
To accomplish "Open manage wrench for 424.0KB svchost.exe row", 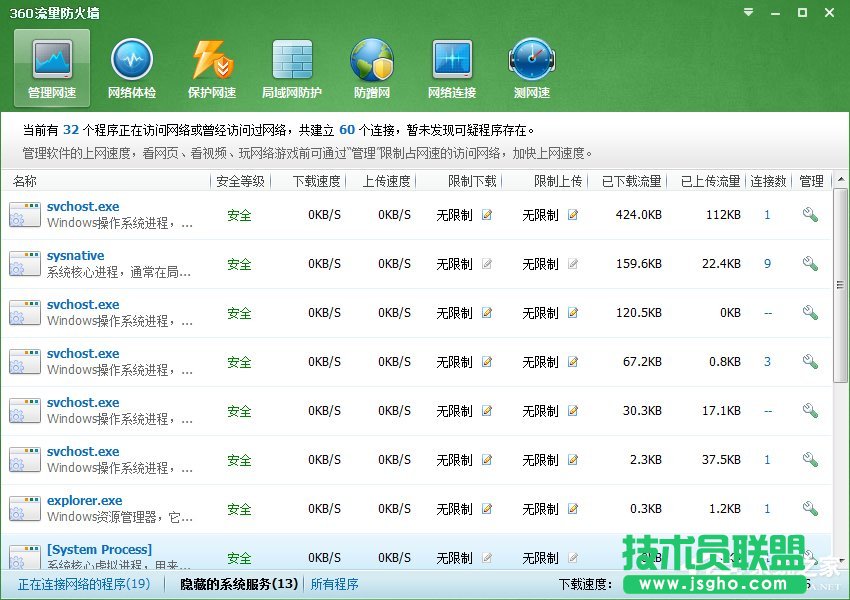I will tap(810, 215).
